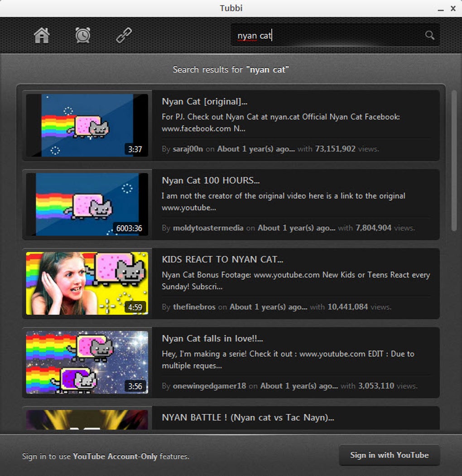Screen dimensions: 462x476
Task: Open Nyan Cat [original] thumbnail
Action: point(87,126)
